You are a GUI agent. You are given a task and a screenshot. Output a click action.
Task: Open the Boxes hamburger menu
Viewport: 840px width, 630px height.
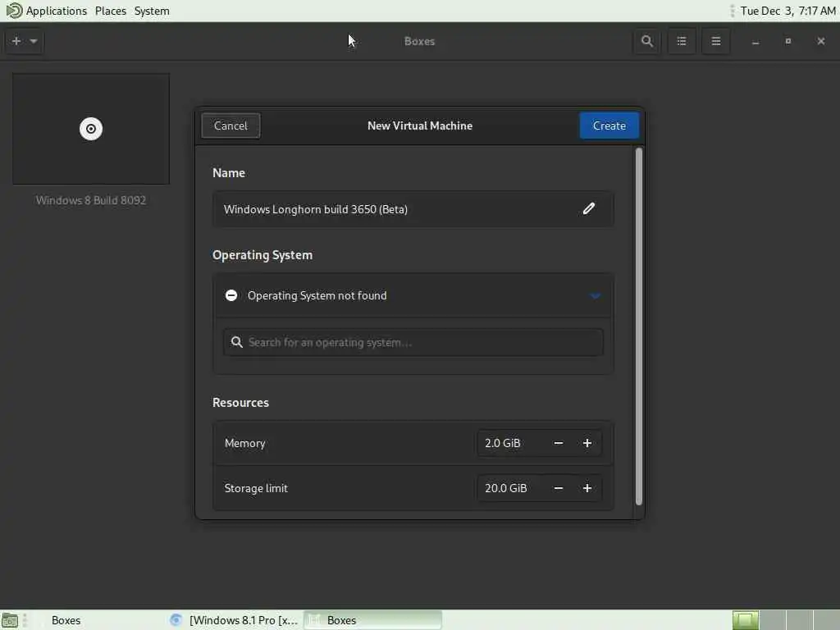click(x=715, y=41)
